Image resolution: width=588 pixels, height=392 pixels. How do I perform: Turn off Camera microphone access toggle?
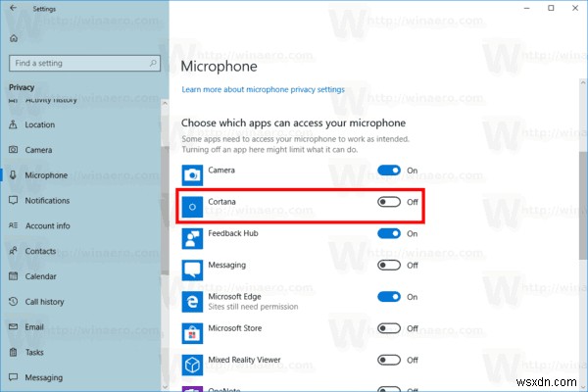(x=389, y=171)
